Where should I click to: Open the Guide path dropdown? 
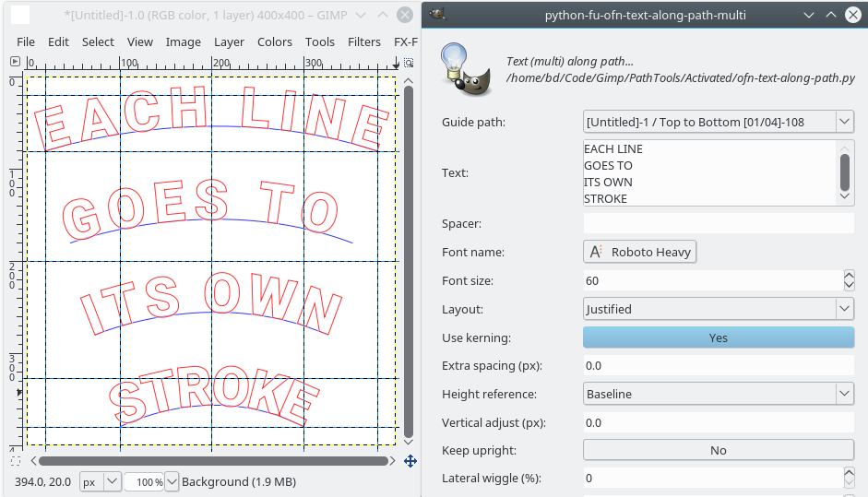(718, 122)
